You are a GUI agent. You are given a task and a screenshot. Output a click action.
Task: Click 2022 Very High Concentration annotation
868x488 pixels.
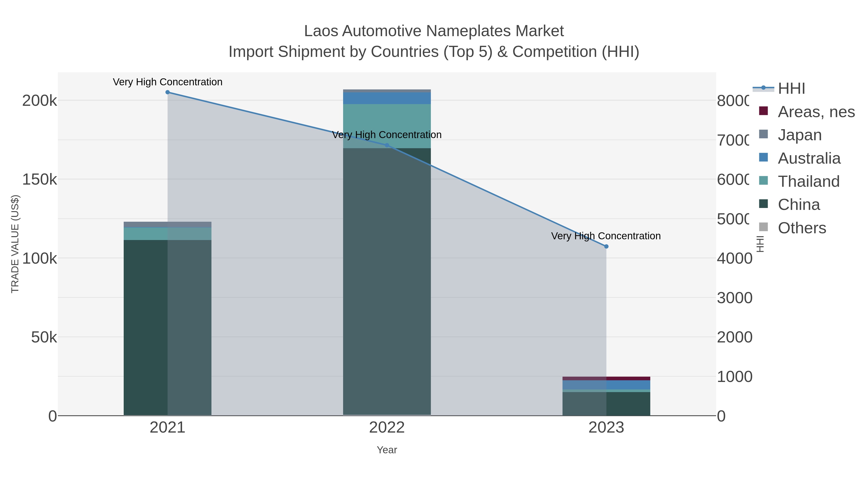387,135
